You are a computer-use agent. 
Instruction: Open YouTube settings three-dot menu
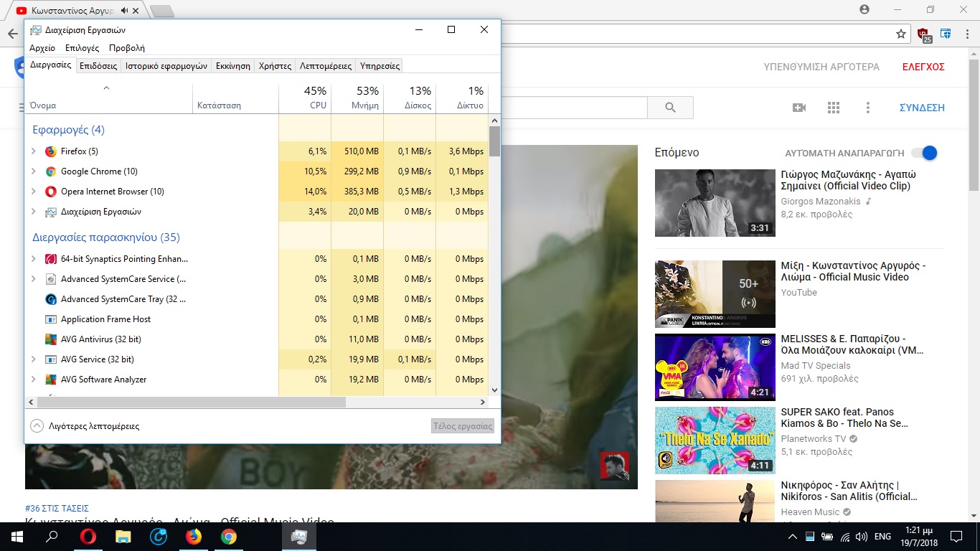coord(868,108)
